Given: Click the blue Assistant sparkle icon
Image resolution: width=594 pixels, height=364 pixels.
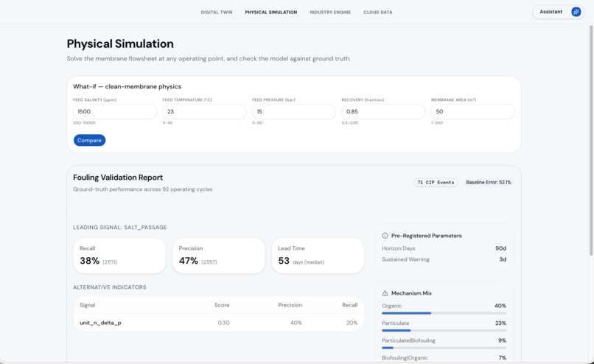Looking at the screenshot, I should (576, 12).
